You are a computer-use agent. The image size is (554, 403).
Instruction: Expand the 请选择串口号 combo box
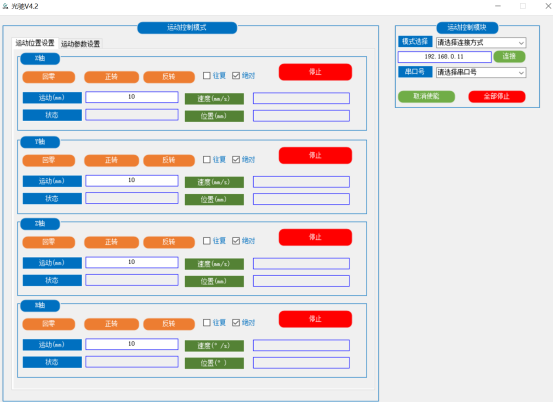(481, 72)
